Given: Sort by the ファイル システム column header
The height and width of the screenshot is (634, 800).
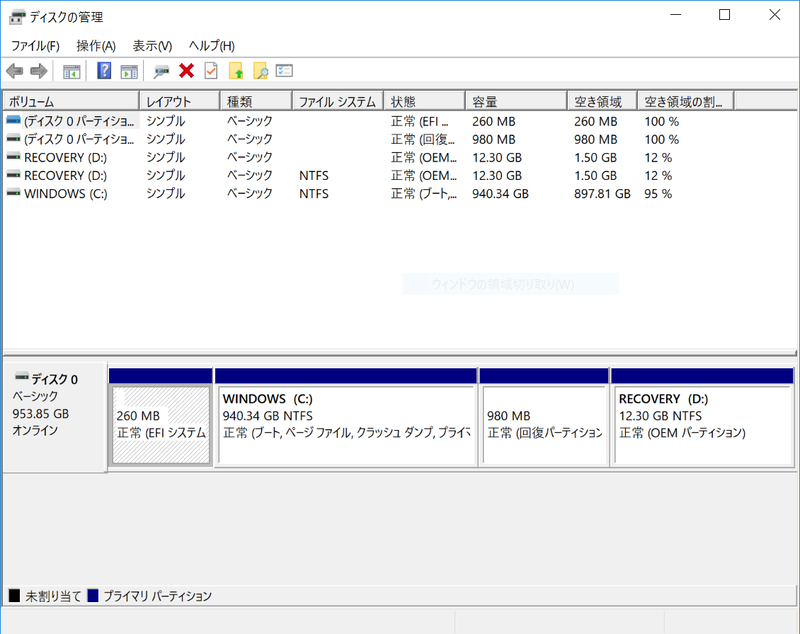Looking at the screenshot, I should [338, 102].
